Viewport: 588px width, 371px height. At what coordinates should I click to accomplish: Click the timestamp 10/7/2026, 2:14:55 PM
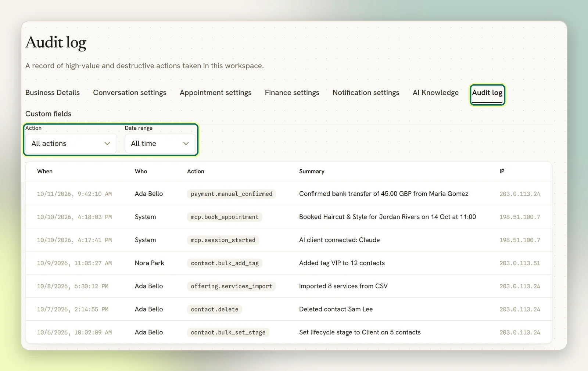click(72, 310)
